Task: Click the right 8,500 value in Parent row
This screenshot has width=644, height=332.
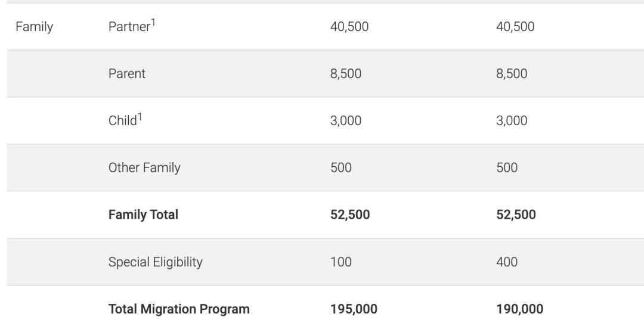Action: [x=512, y=74]
